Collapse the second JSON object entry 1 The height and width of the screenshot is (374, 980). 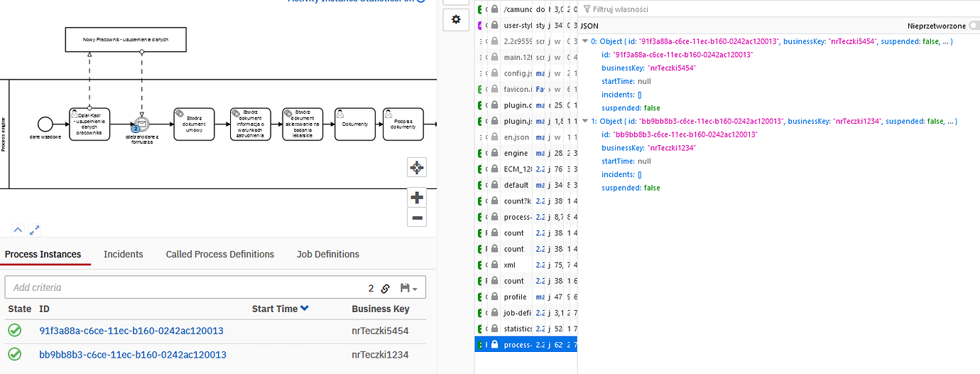[585, 122]
